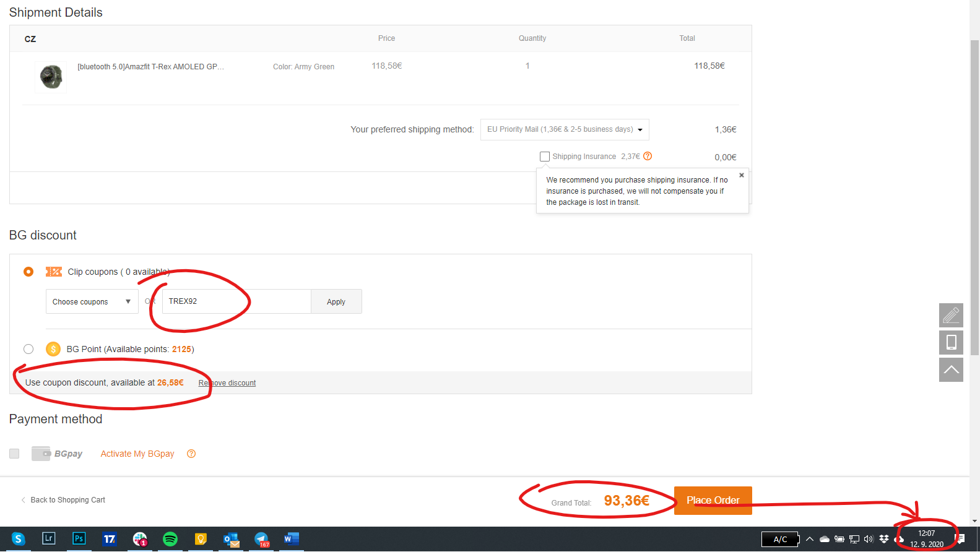Open OneDrive from system tray
The image size is (980, 552).
825,539
